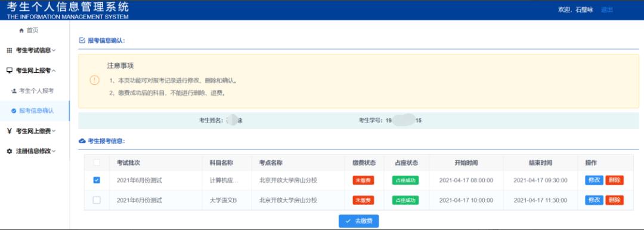Click the check-circle icon beside 报考信息确认 in sidebar
Image resolution: width=644 pixels, height=230 pixels.
click(x=14, y=111)
